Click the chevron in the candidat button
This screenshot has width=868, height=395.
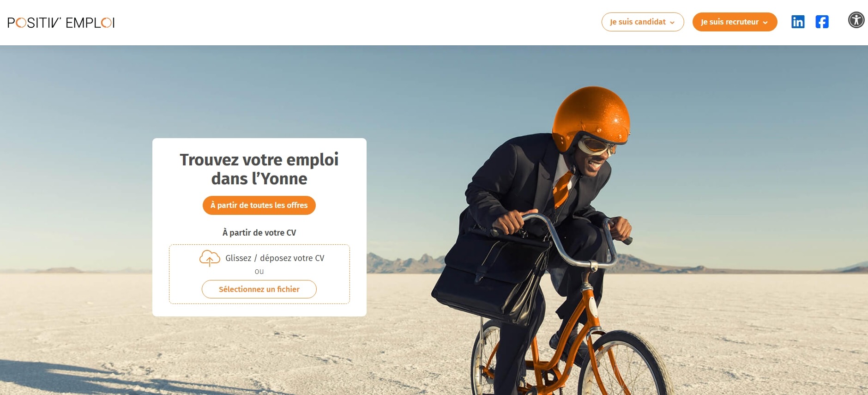pos(672,23)
